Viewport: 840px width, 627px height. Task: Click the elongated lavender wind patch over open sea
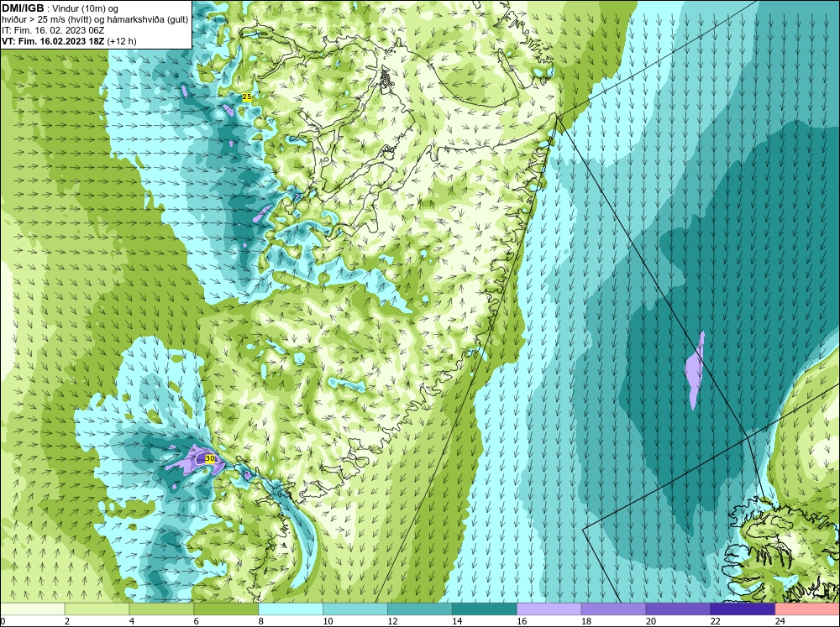[x=695, y=370]
